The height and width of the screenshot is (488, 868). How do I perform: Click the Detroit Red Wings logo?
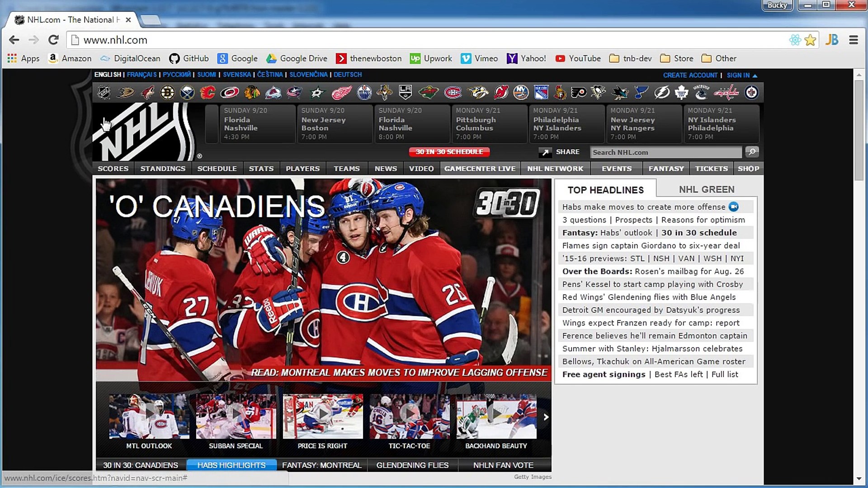[x=341, y=93]
